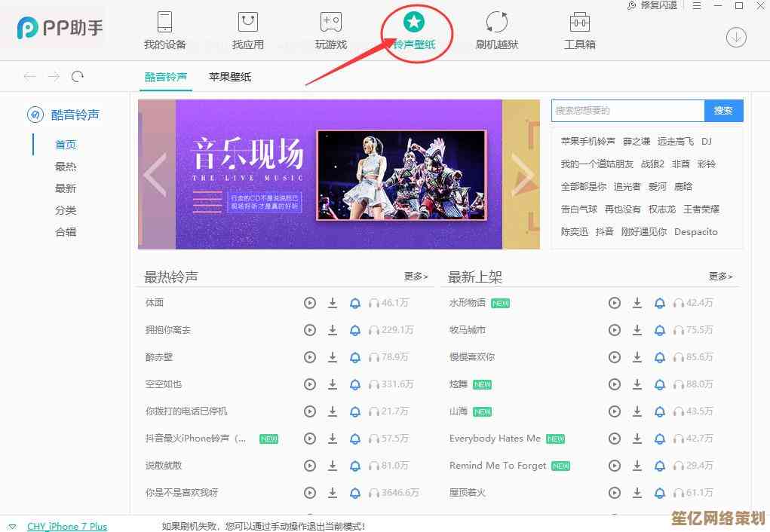
Task: Open the 刷机越狱 flash icon
Action: pyautogui.click(x=496, y=23)
